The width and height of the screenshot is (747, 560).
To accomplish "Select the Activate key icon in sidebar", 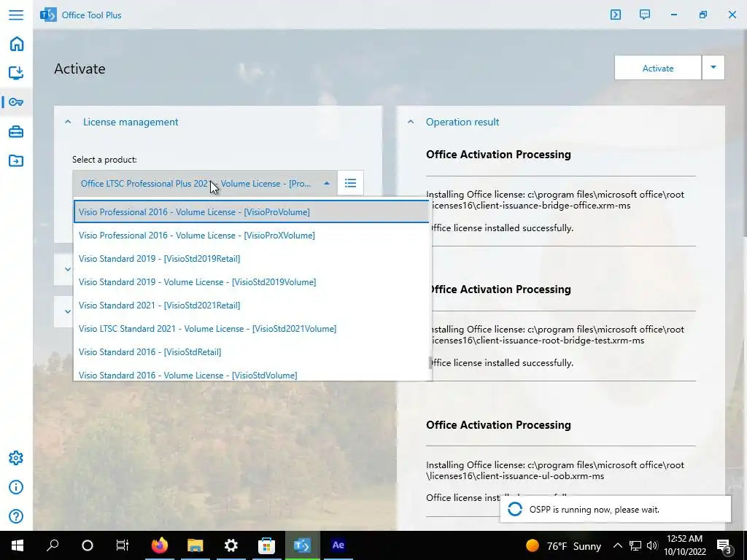I will coord(16,102).
